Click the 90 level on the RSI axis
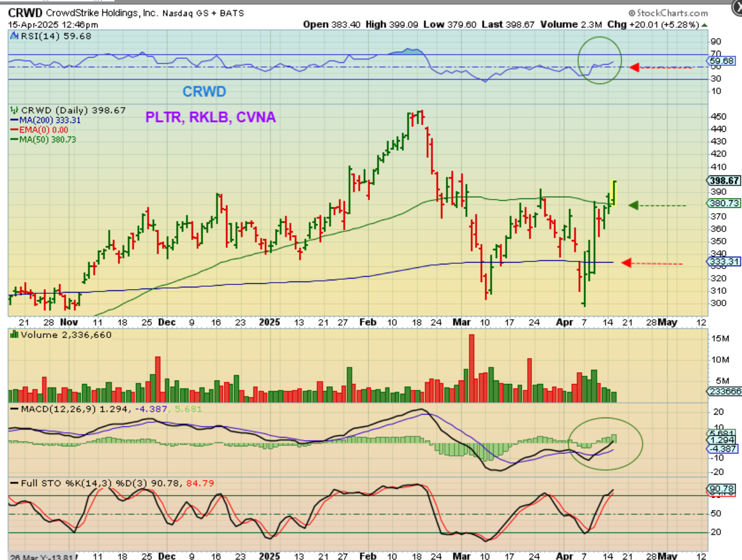The width and height of the screenshot is (742, 560). tap(715, 41)
